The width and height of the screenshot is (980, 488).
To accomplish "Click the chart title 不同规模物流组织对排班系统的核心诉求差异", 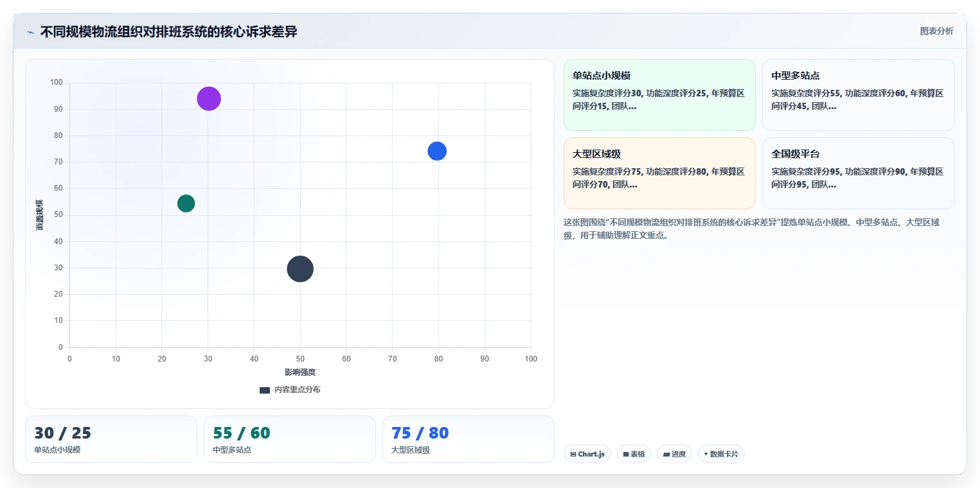I will [169, 32].
